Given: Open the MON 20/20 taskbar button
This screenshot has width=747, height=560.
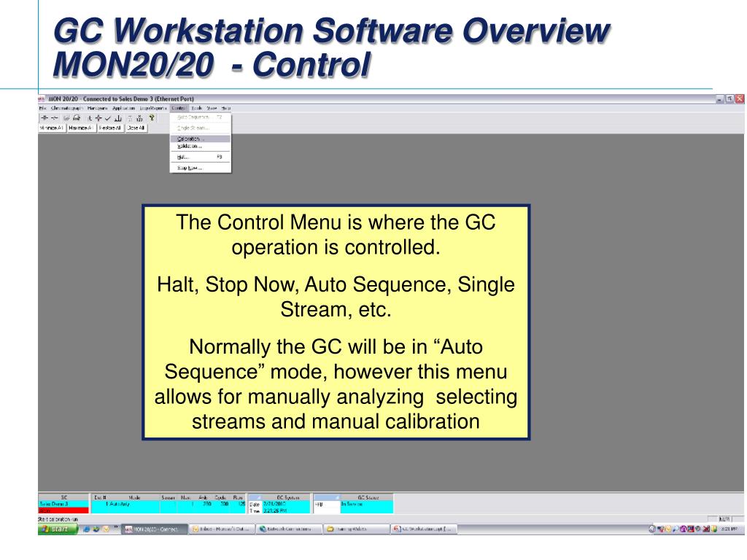Looking at the screenshot, I should coord(155,529).
